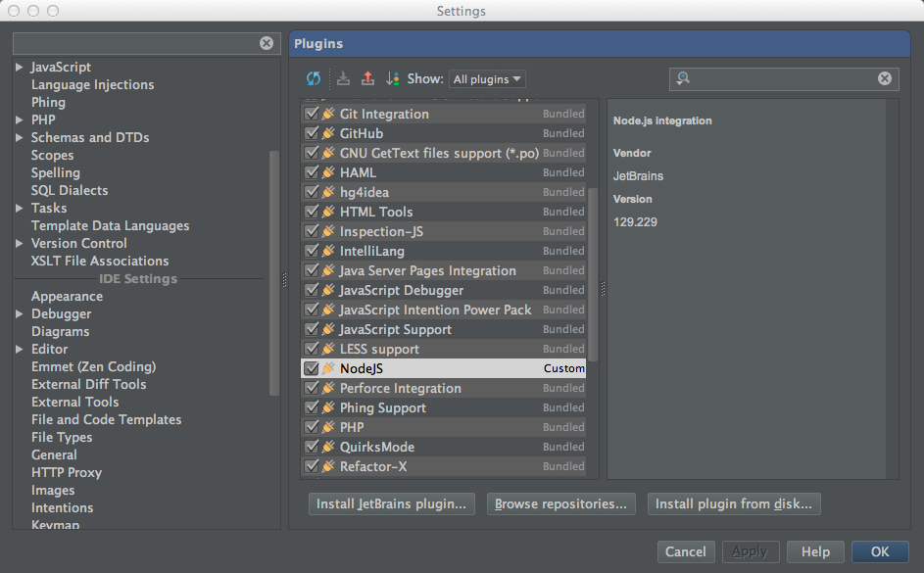Click the settings tree vertical scrollbar
924x573 pixels.
[274, 273]
